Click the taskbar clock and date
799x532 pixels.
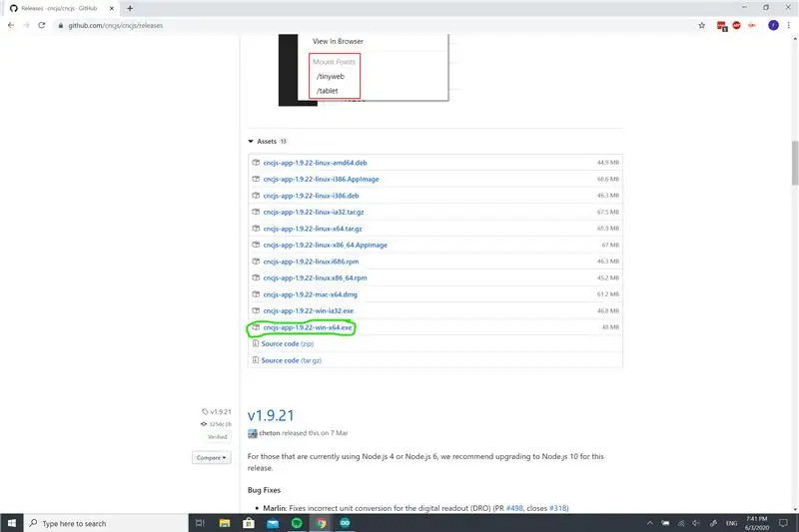(757, 523)
